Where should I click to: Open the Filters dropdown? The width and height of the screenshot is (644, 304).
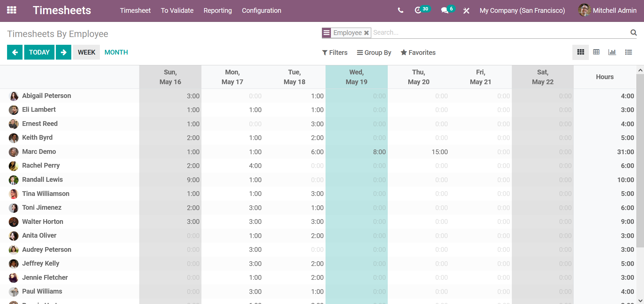point(335,53)
